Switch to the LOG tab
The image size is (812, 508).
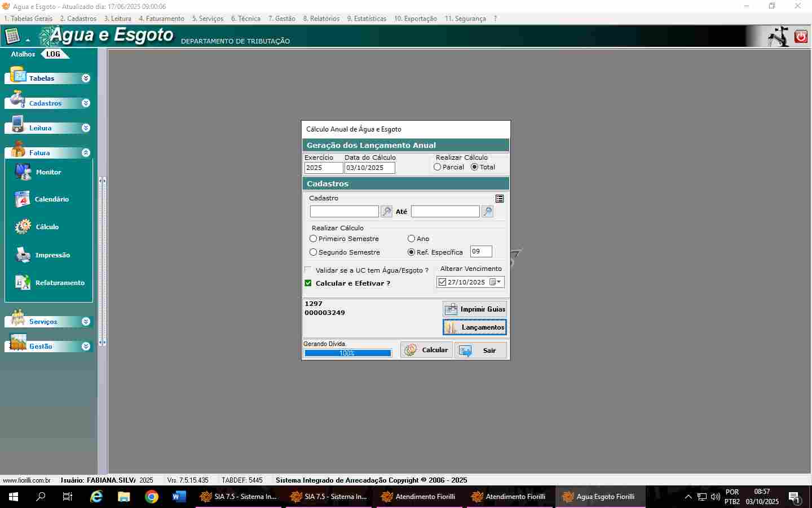tap(54, 54)
